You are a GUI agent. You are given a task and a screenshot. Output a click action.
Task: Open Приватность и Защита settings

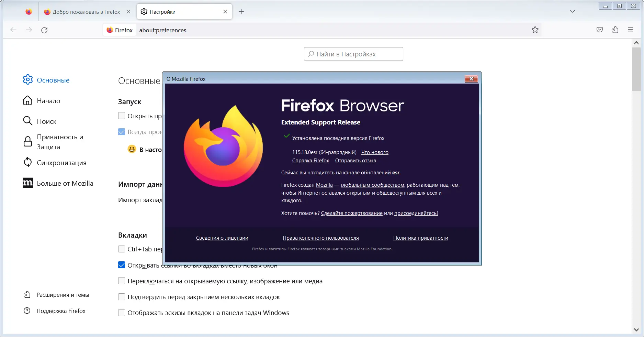tap(53, 142)
